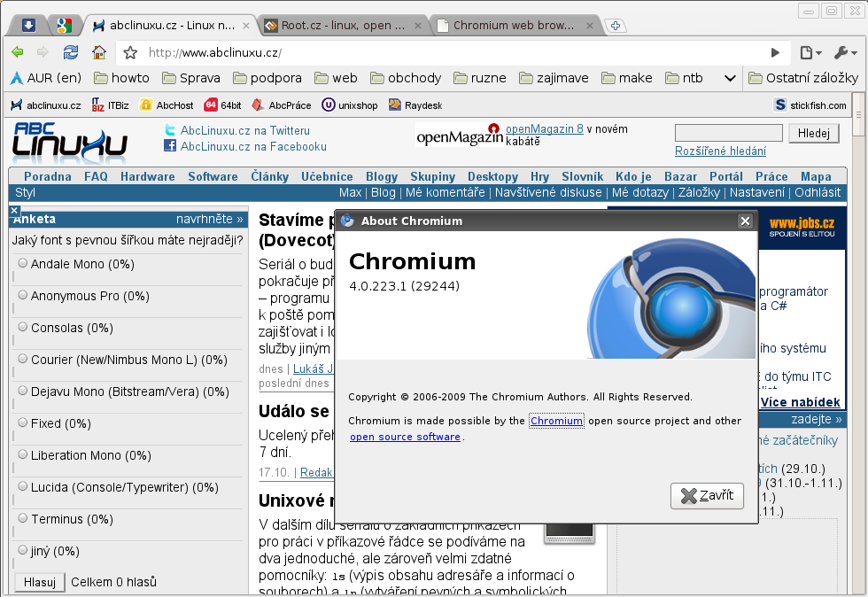Open the 64bit toolbar shortcut
This screenshot has width=868, height=597.
point(223,105)
